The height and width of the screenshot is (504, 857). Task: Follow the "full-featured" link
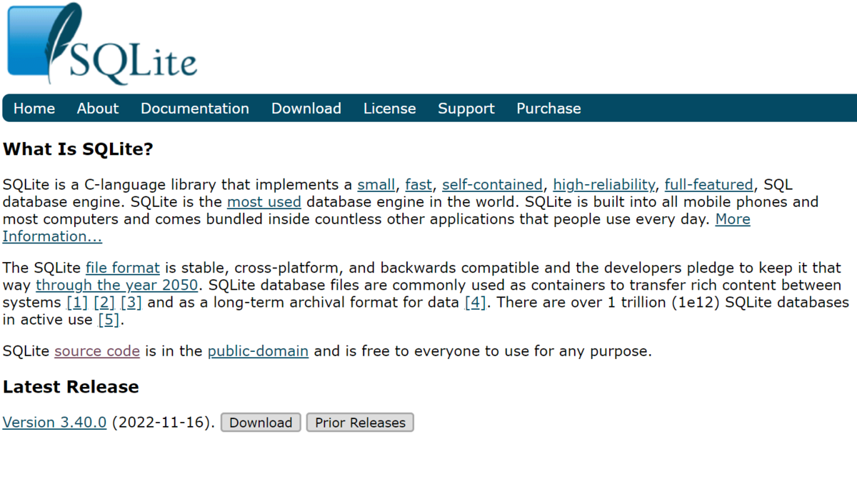pos(708,185)
